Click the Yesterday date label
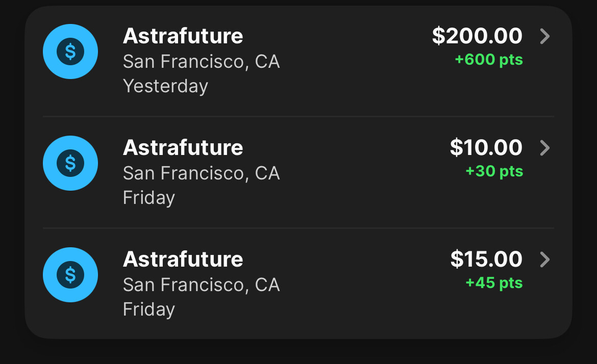Screen dimensions: 597x364 [x=165, y=86]
